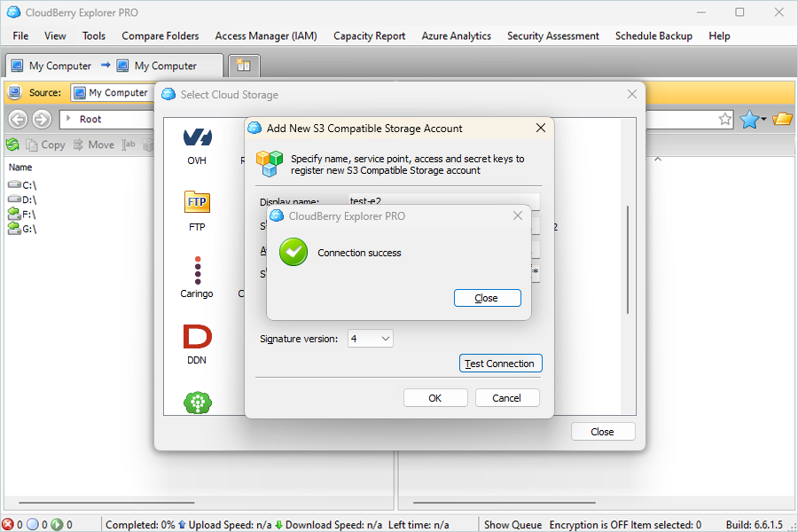Open folder icon in right pane toolbar
The height and width of the screenshot is (532, 798).
(782, 119)
